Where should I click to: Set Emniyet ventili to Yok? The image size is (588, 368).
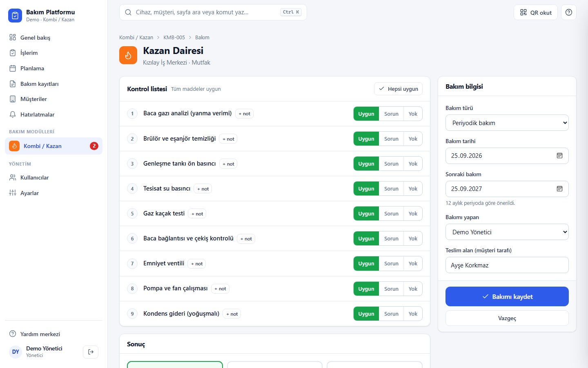(x=413, y=264)
